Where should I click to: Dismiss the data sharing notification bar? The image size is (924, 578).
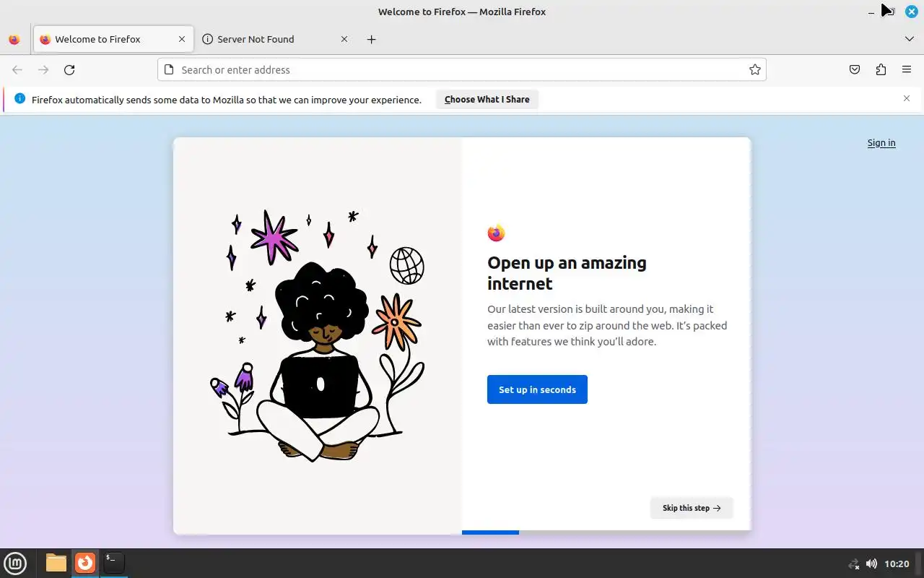tap(907, 98)
